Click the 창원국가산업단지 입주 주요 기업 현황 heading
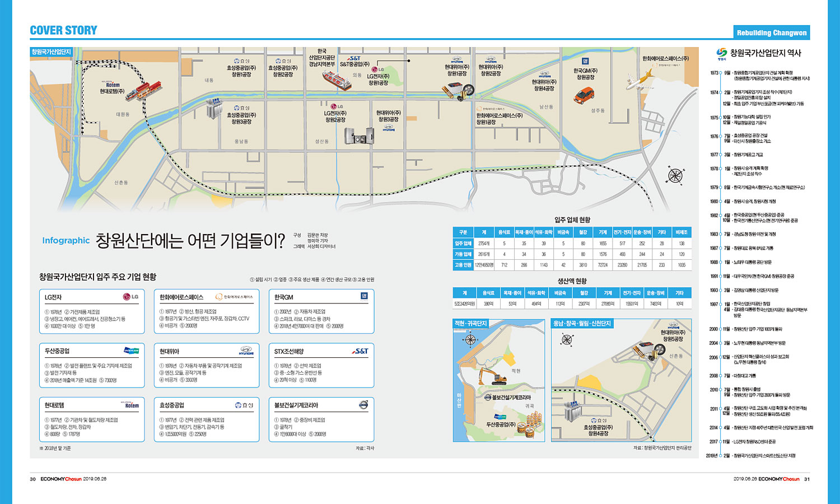 tap(98, 277)
